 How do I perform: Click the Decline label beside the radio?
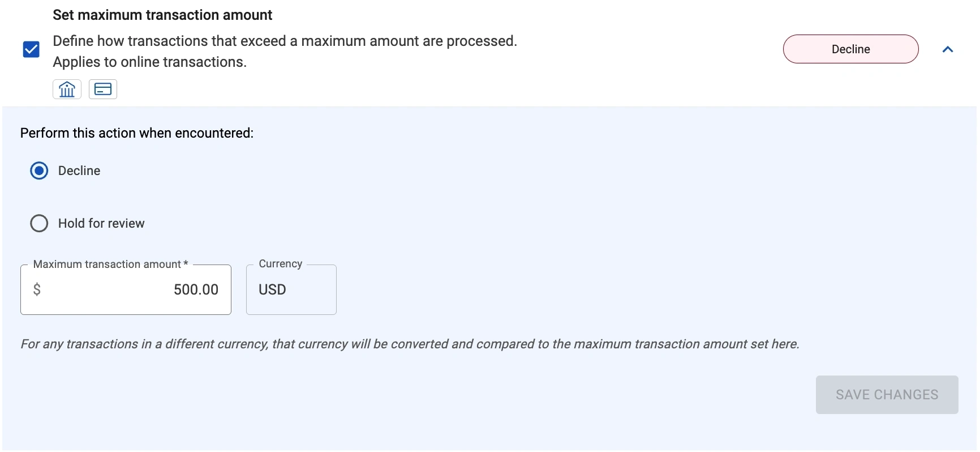(x=79, y=171)
